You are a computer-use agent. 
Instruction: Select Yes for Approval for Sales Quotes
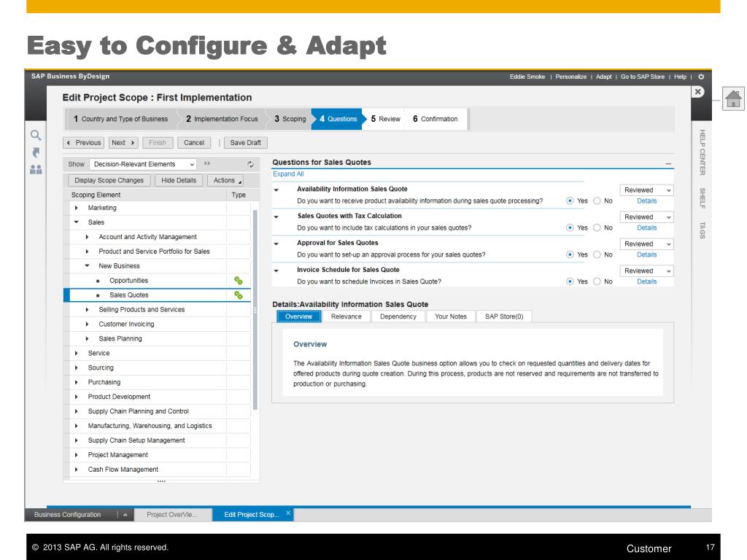point(570,254)
